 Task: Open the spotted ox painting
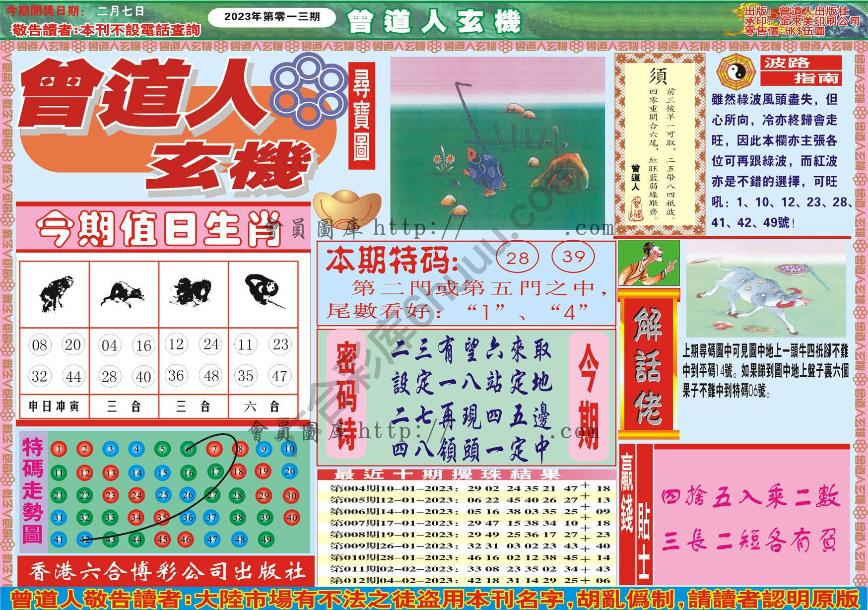tap(766, 289)
